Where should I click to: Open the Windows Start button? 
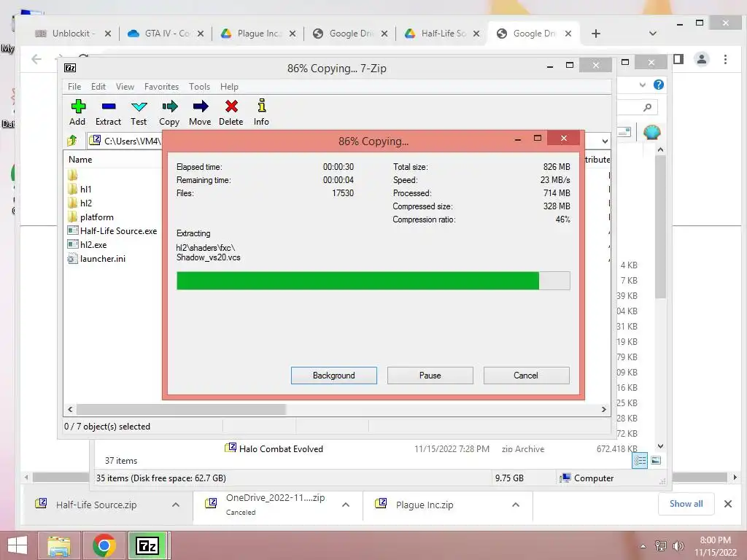pyautogui.click(x=18, y=545)
